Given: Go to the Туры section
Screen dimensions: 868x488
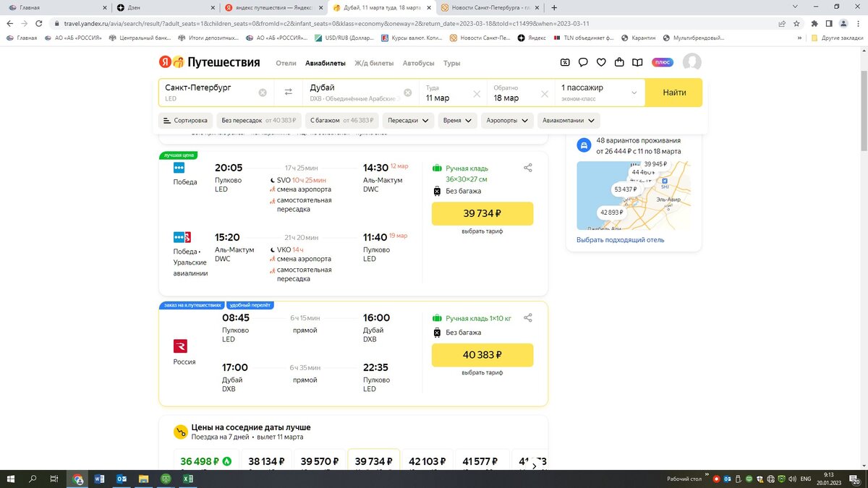Looking at the screenshot, I should [x=452, y=63].
